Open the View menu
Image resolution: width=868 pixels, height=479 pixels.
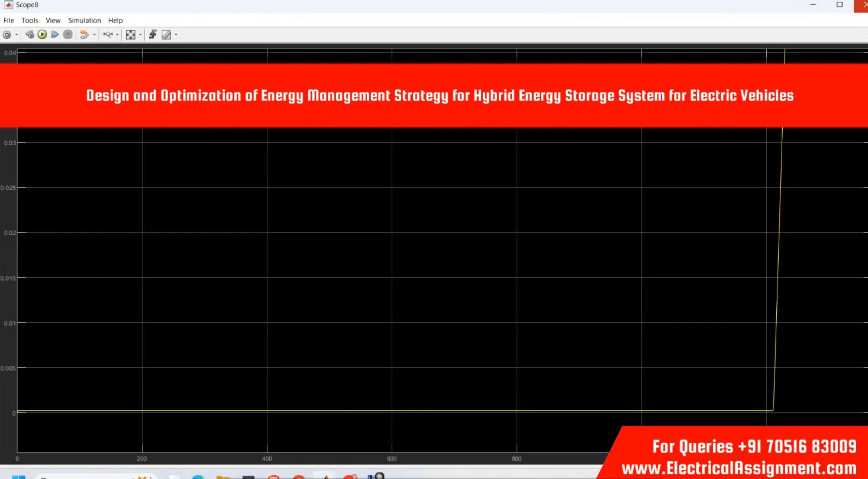(x=53, y=20)
